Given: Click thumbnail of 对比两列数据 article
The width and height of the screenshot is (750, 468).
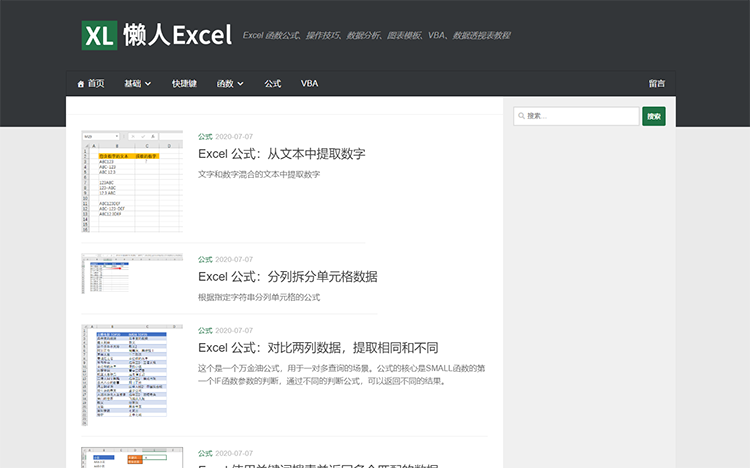Looking at the screenshot, I should pos(132,370).
